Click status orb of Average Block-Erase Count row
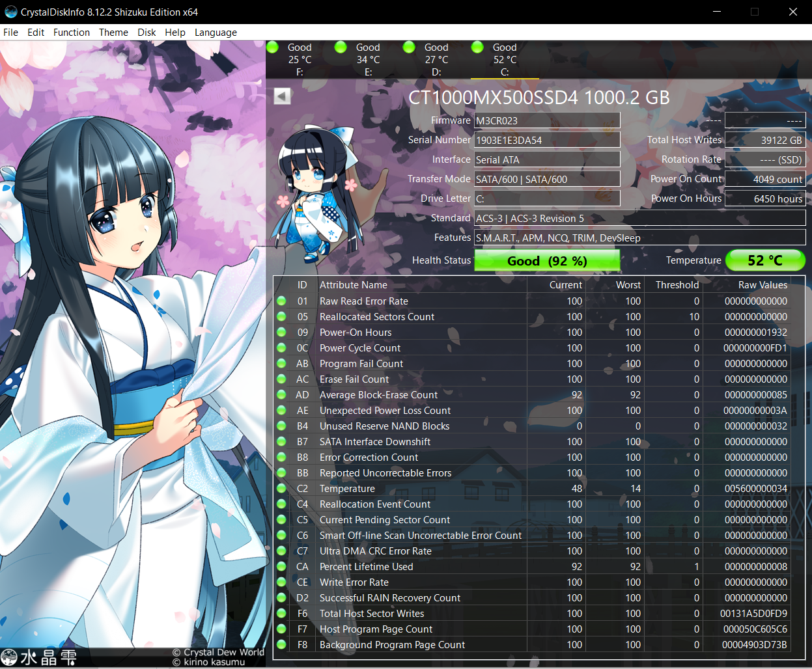 coord(281,394)
